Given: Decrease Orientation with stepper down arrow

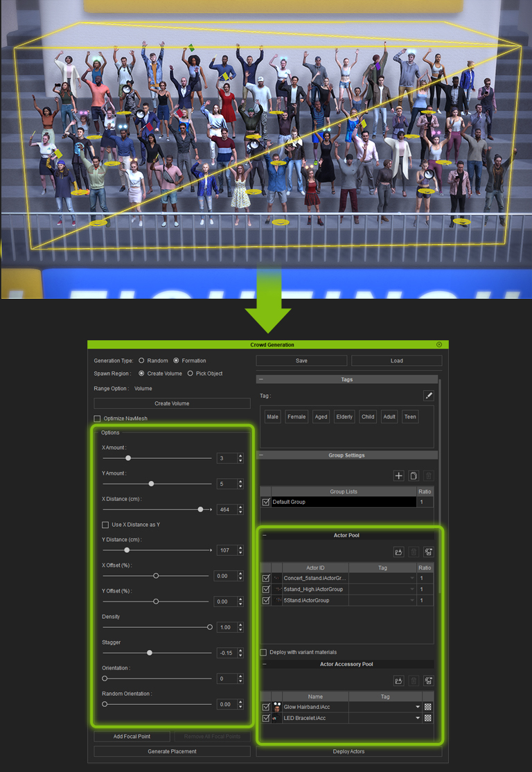Looking at the screenshot, I should [x=240, y=681].
